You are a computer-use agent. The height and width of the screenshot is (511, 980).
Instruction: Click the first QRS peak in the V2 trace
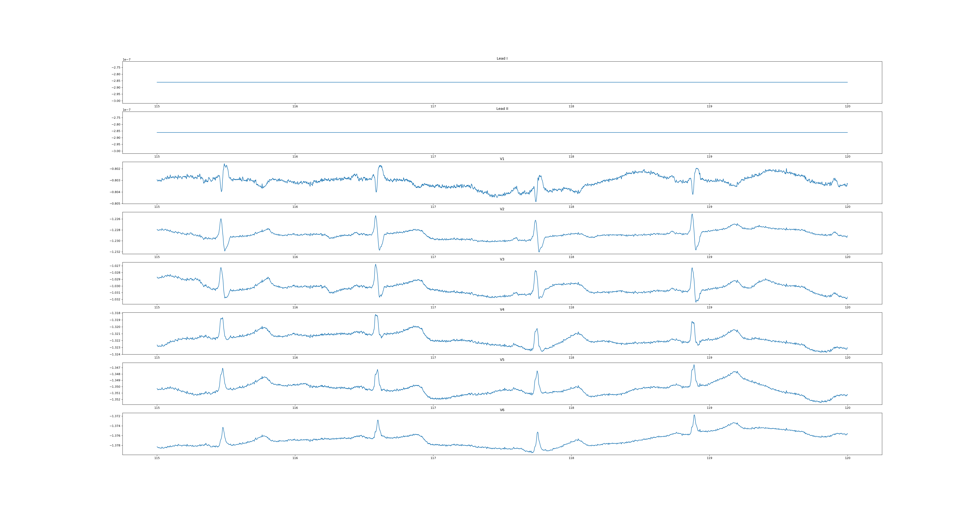[x=221, y=219]
